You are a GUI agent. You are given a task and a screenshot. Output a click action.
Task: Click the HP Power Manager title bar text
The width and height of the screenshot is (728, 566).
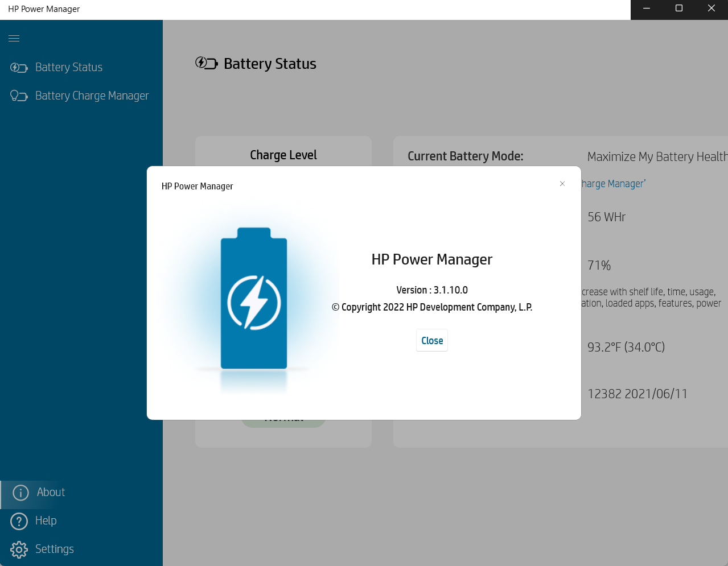(x=43, y=9)
